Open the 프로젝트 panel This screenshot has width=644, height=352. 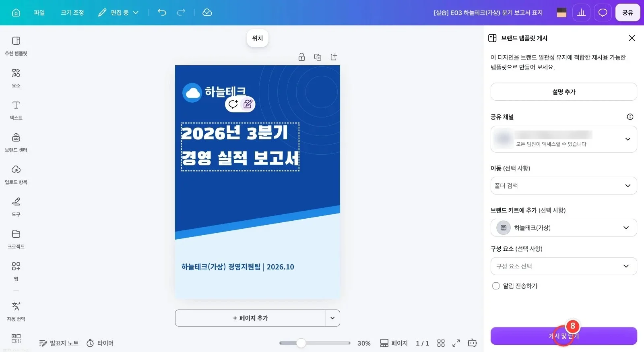click(x=16, y=239)
